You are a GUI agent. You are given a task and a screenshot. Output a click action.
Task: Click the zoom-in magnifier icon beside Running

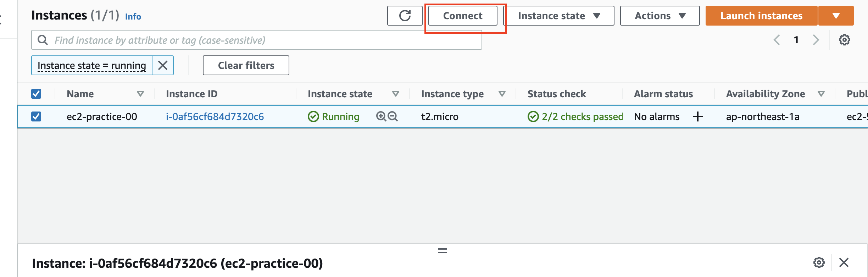click(x=381, y=116)
